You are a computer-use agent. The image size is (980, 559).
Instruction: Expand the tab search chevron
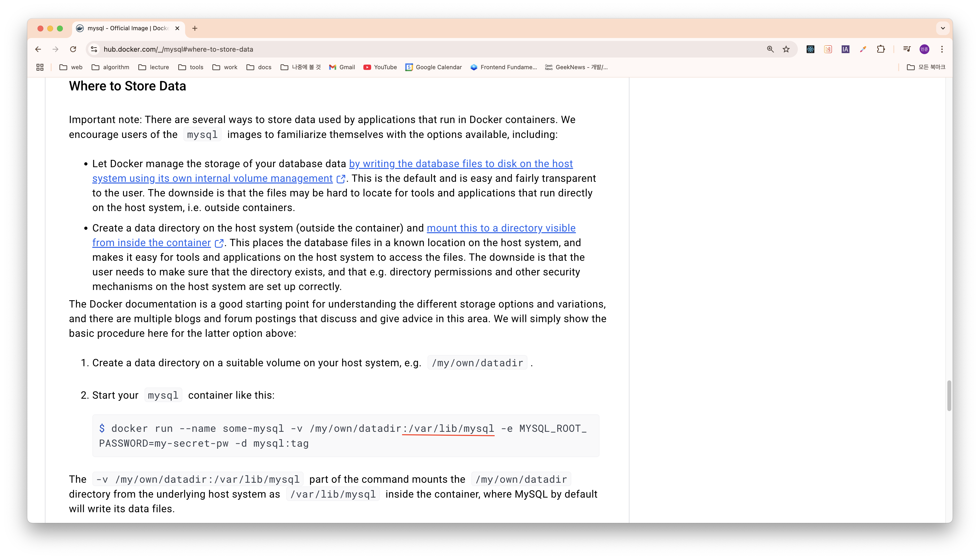[943, 28]
